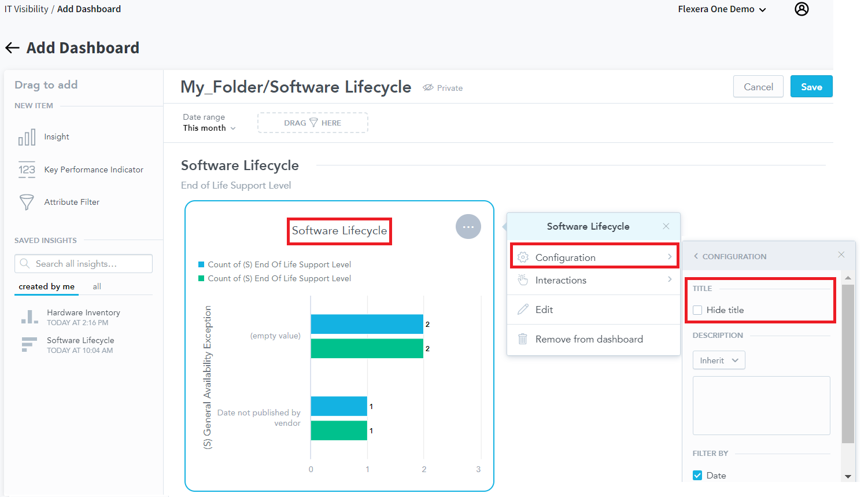Open the Inherit description dropdown
Image resolution: width=868 pixels, height=497 pixels.
(719, 360)
